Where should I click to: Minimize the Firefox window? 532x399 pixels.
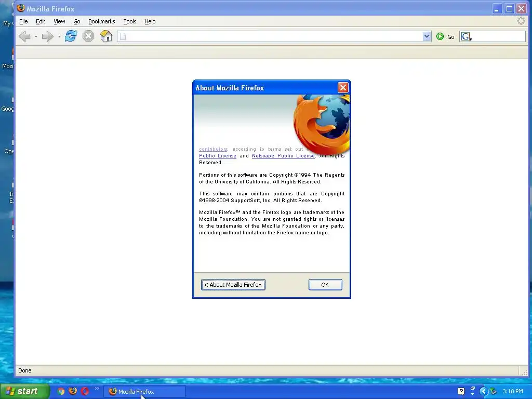pyautogui.click(x=497, y=8)
